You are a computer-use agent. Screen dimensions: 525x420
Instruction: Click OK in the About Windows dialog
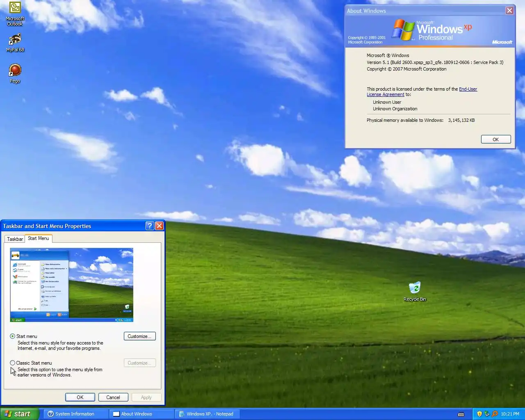coord(496,139)
